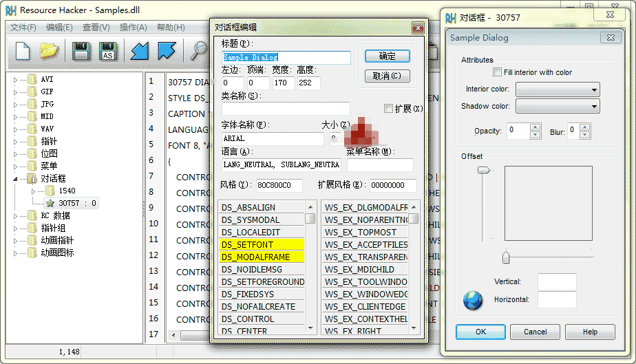Open the 操作(A) menu

click(133, 27)
